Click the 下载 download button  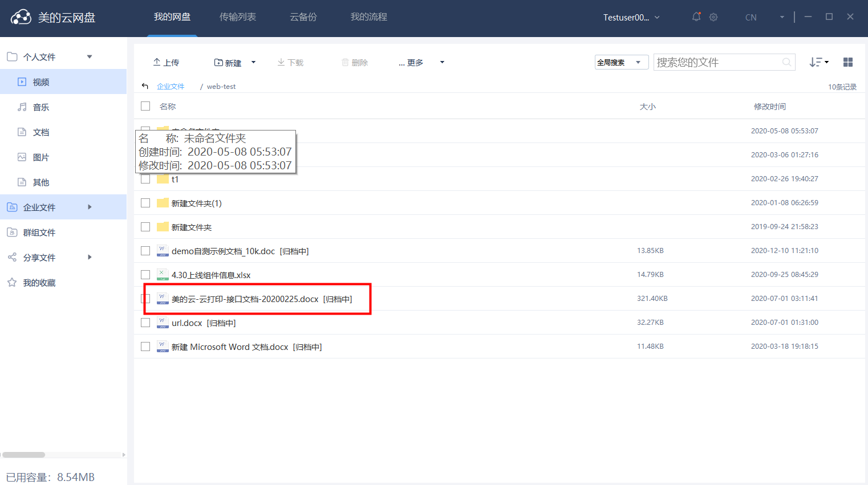(290, 62)
